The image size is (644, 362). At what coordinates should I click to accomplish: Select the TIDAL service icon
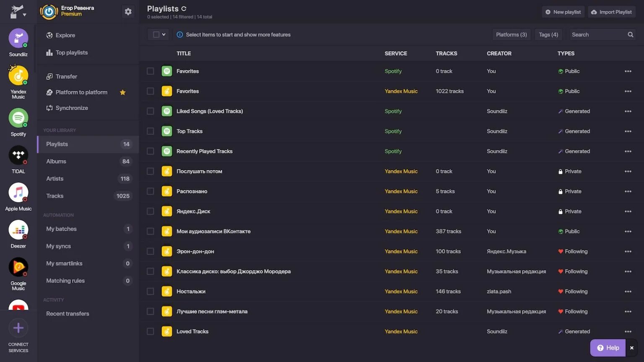point(18,155)
